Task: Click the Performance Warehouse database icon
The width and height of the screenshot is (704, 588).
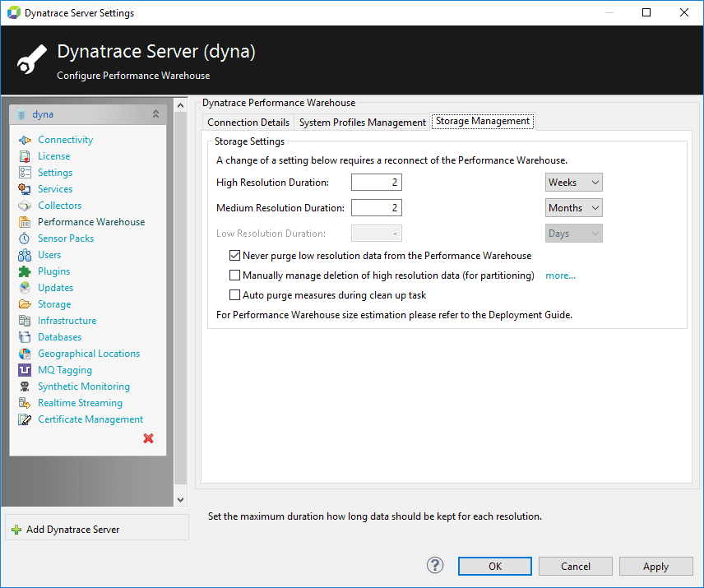Action: (x=25, y=222)
